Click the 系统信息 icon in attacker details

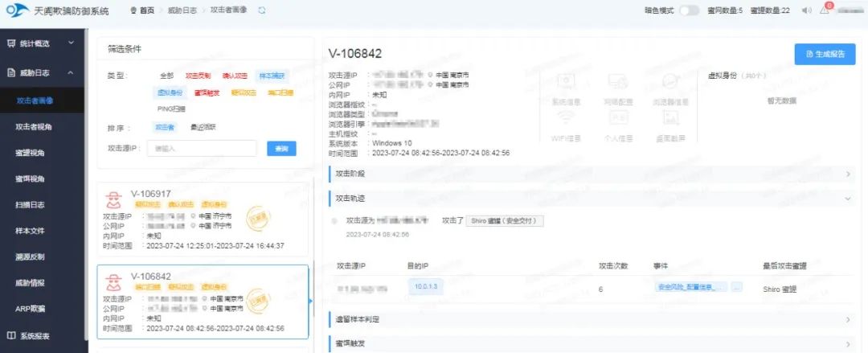pyautogui.click(x=565, y=83)
